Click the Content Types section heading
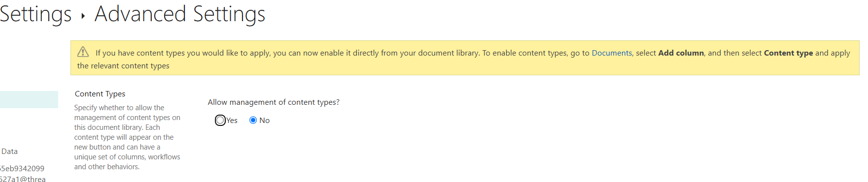Viewport: 868px width, 182px height. pos(100,93)
